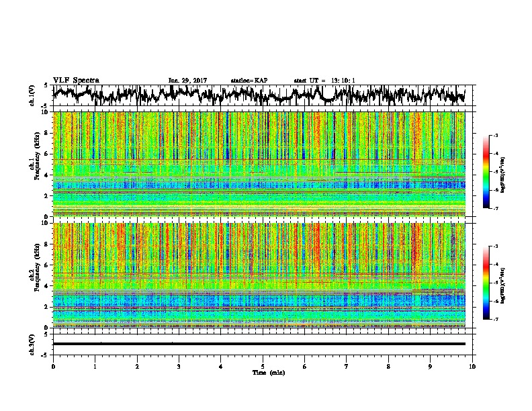532x411 pixels.
Task: Click the ch.2 log(PSD) colorbar unit label
Action: [503, 285]
